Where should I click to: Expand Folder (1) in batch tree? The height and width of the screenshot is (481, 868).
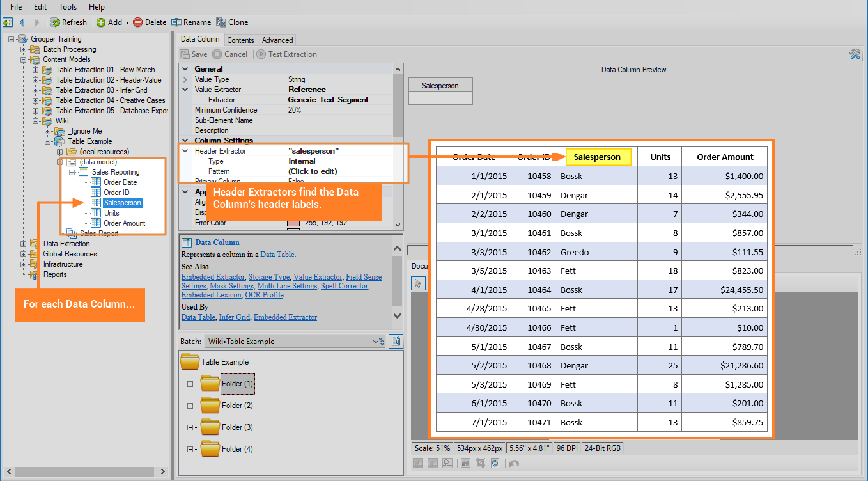(x=190, y=384)
